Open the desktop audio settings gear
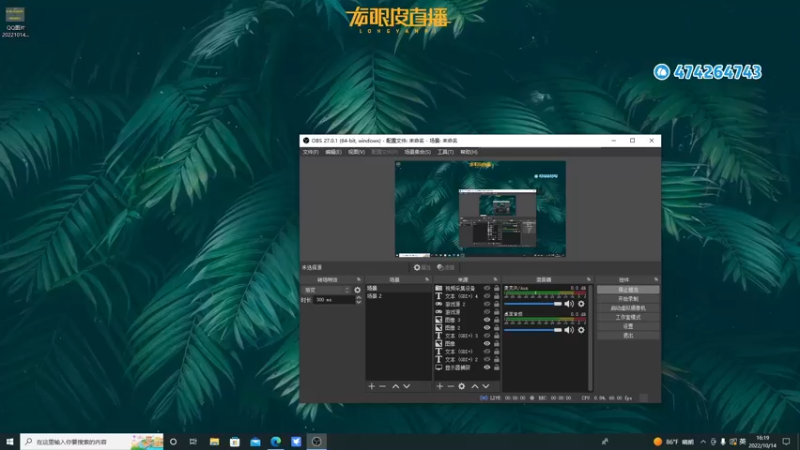Viewport: 800px width, 450px height. [x=581, y=330]
